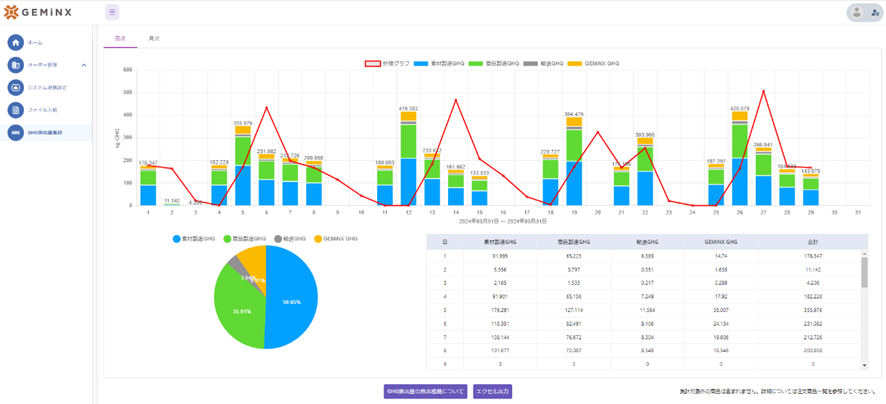The image size is (886, 404).
Task: Open the ホーム home icon in sidebar
Action: click(16, 42)
